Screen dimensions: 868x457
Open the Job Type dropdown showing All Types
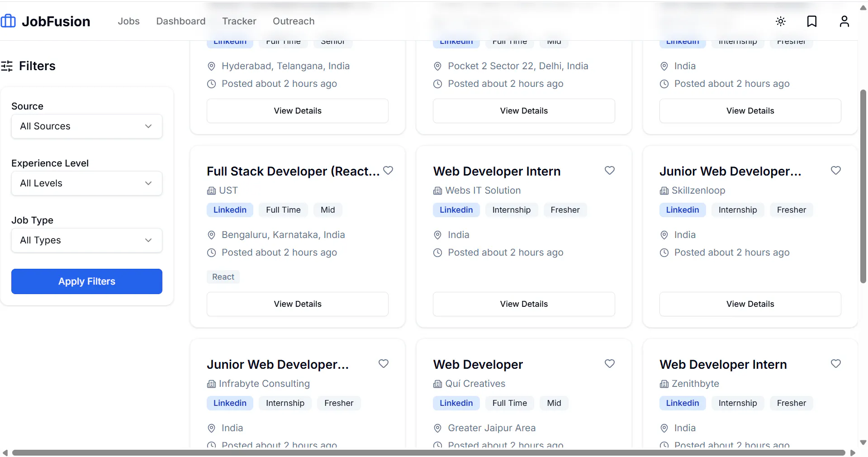click(x=87, y=240)
